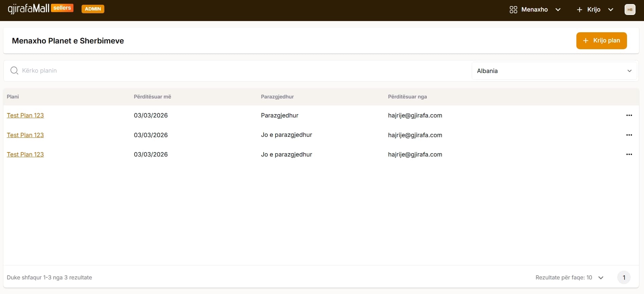
Task: Click the Menaxho Planet e Sherbimeve heading
Action: 68,41
